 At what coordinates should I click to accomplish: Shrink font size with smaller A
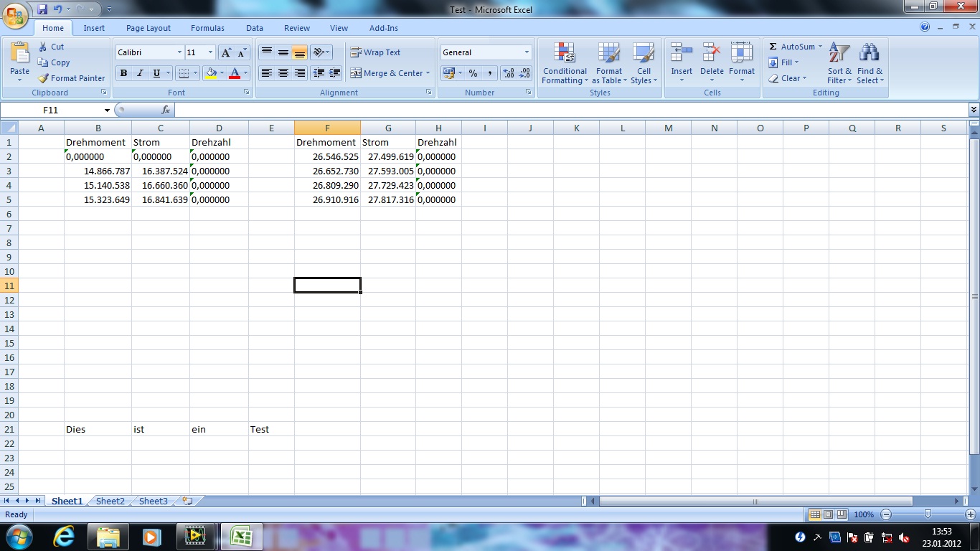[242, 52]
